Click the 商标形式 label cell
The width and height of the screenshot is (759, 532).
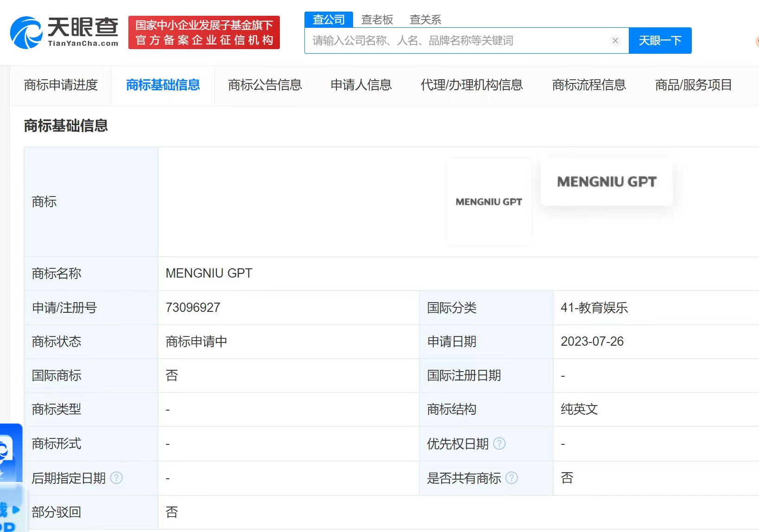coord(91,443)
